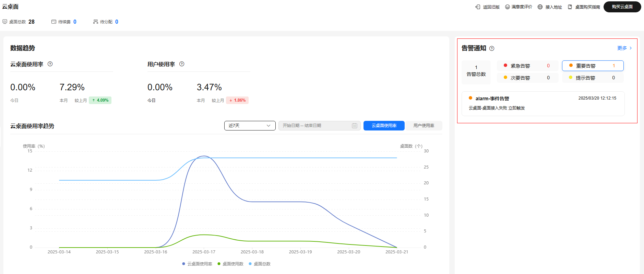
Task: Open the alarm-事件告警 notification entry
Action: click(543, 103)
